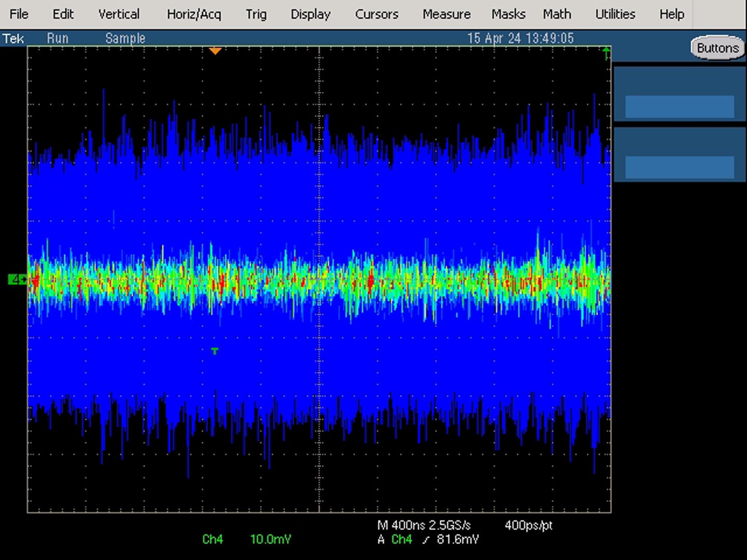The image size is (747, 560).
Task: Click the green Ch4 label beside 10.0mV
Action: (213, 540)
